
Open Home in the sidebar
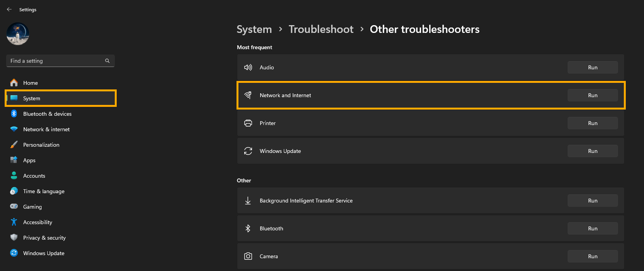60,83
